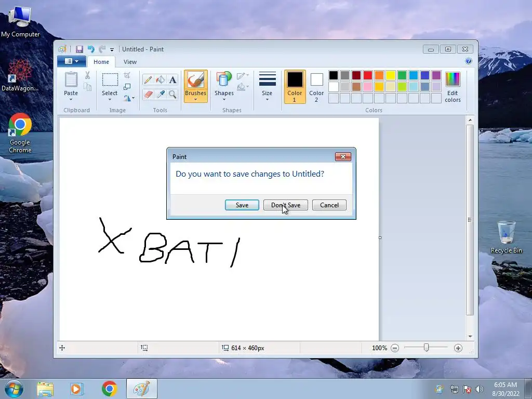Open the Paint file menu button
This screenshot has width=532, height=399.
tap(72, 61)
